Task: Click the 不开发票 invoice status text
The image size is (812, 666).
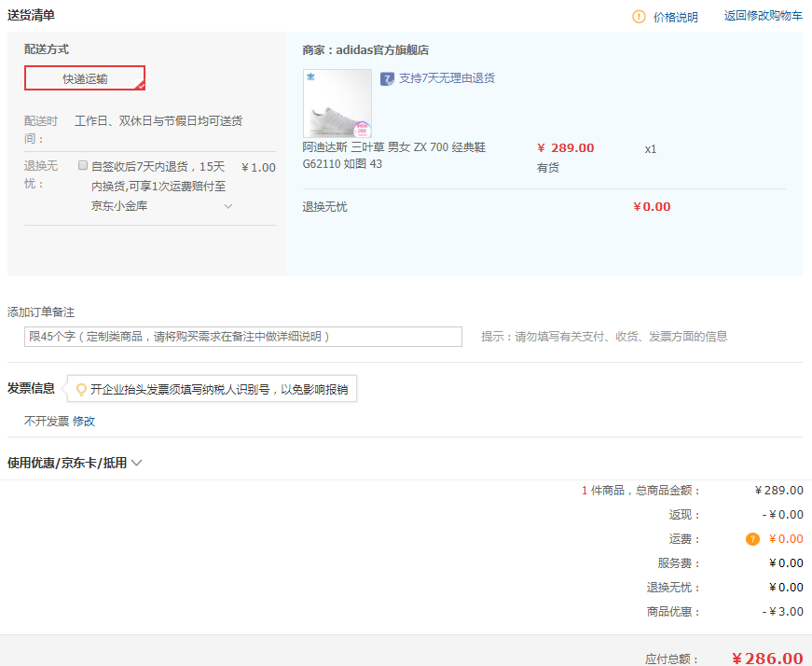Action: click(x=46, y=421)
